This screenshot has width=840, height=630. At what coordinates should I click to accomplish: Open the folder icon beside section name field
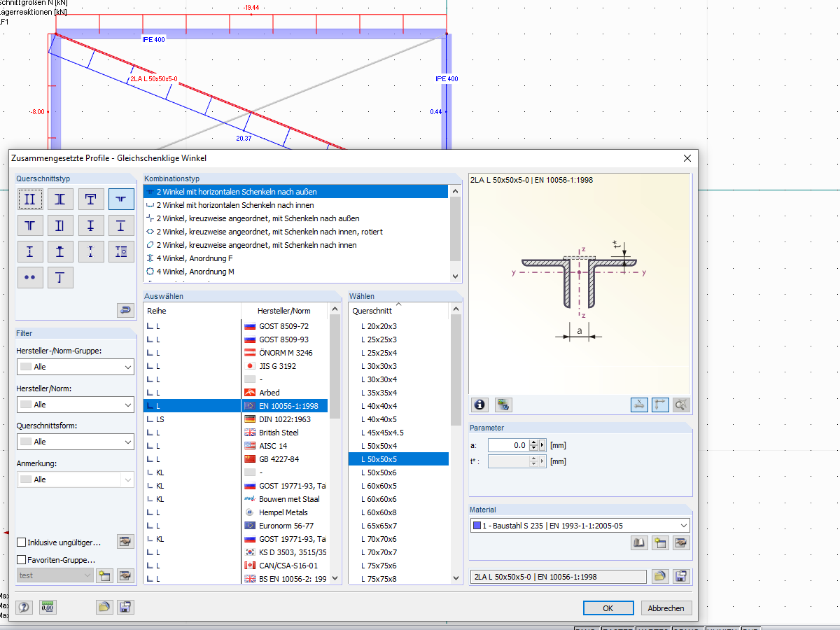pyautogui.click(x=659, y=576)
